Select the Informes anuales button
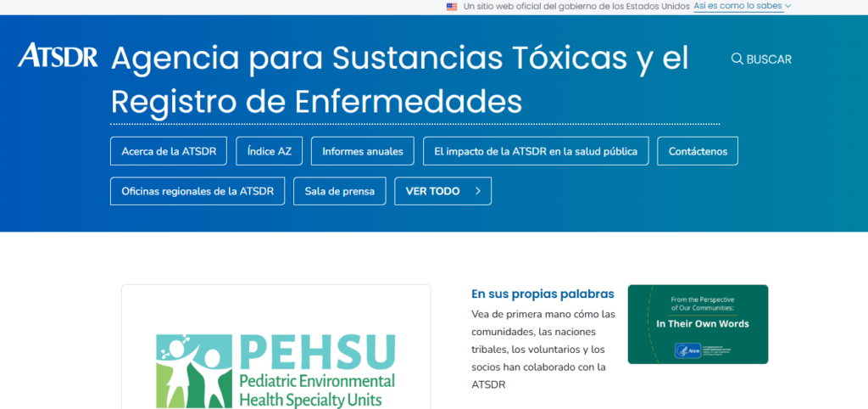868x409 pixels. (x=362, y=151)
